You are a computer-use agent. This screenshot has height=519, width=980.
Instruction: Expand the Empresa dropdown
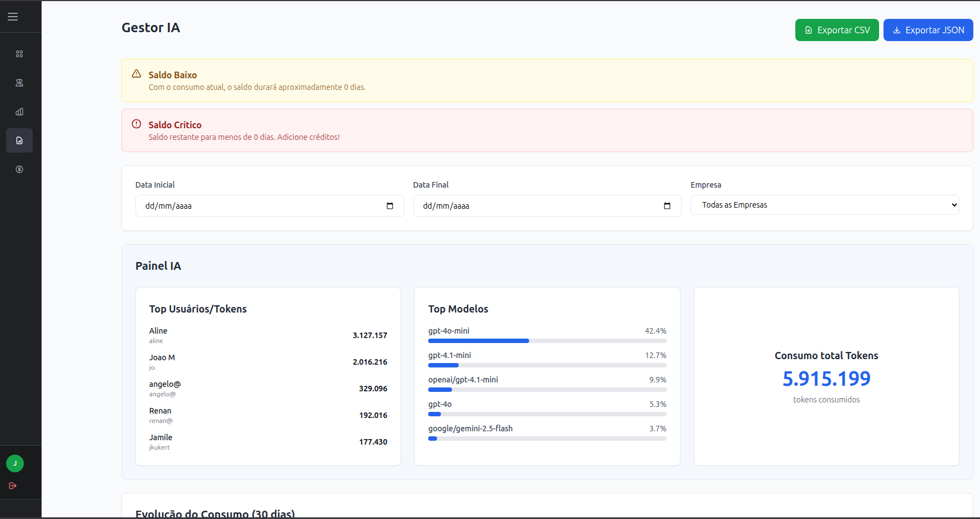[824, 205]
